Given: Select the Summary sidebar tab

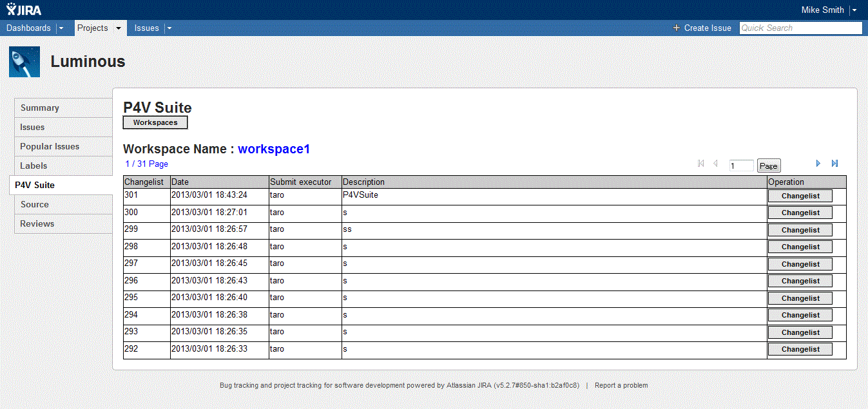Looking at the screenshot, I should pyautogui.click(x=63, y=108).
